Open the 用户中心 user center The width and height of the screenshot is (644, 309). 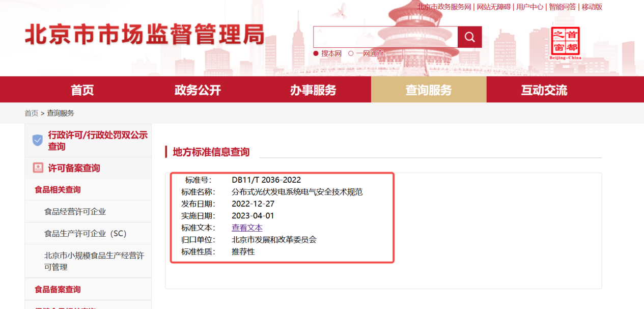tap(529, 7)
